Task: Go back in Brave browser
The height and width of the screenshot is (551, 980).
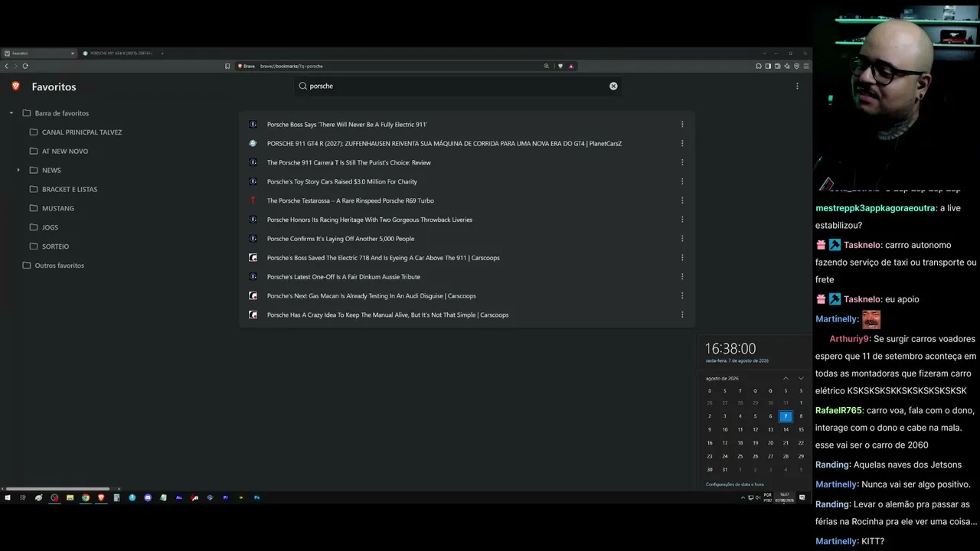Action: click(7, 66)
